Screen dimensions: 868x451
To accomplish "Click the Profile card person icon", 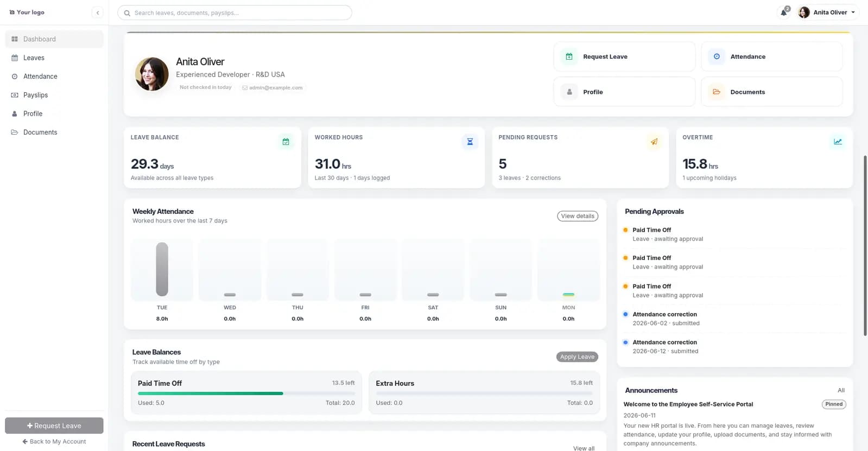I will tap(569, 92).
